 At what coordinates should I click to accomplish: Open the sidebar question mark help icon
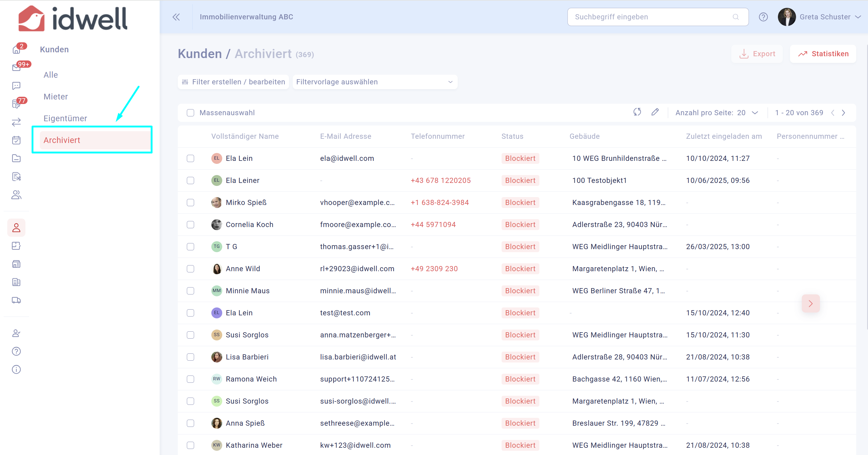coord(16,352)
